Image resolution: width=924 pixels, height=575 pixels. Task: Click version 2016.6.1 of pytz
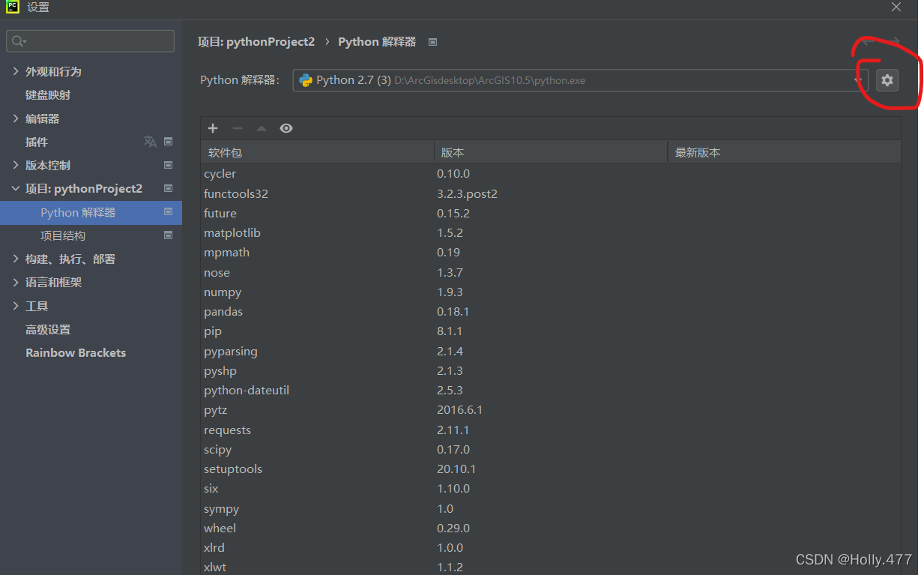coord(460,410)
